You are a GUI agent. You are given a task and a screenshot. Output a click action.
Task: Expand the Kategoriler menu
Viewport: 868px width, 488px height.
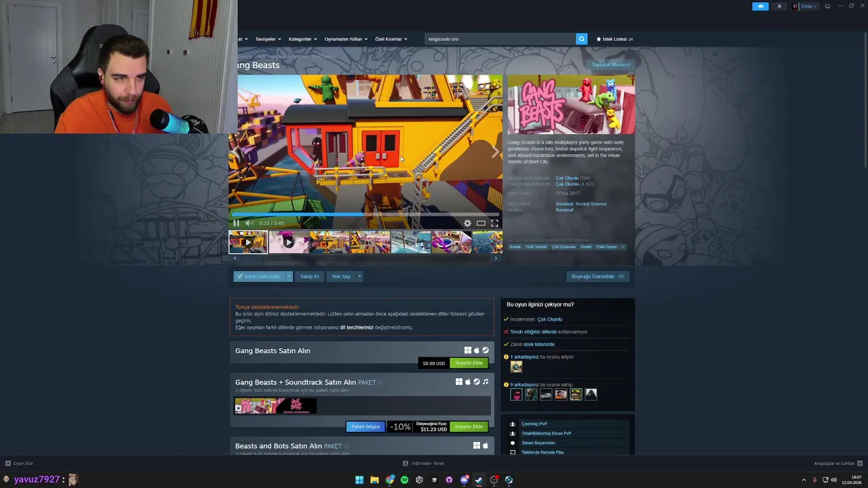(302, 39)
